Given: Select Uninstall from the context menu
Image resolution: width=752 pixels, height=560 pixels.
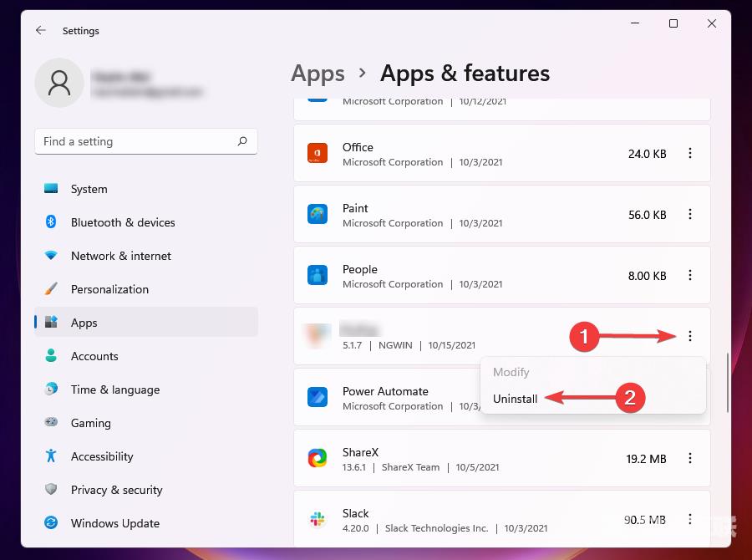Looking at the screenshot, I should (516, 399).
